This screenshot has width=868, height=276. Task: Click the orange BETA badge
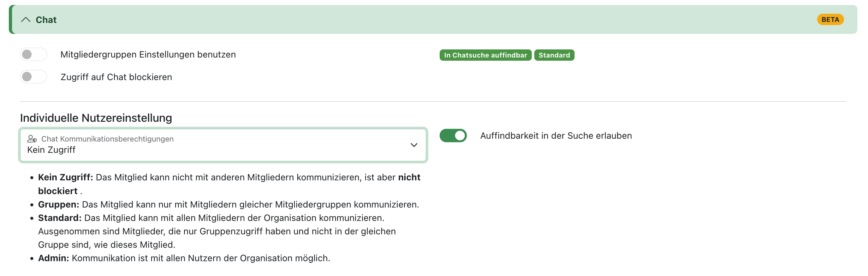[830, 20]
